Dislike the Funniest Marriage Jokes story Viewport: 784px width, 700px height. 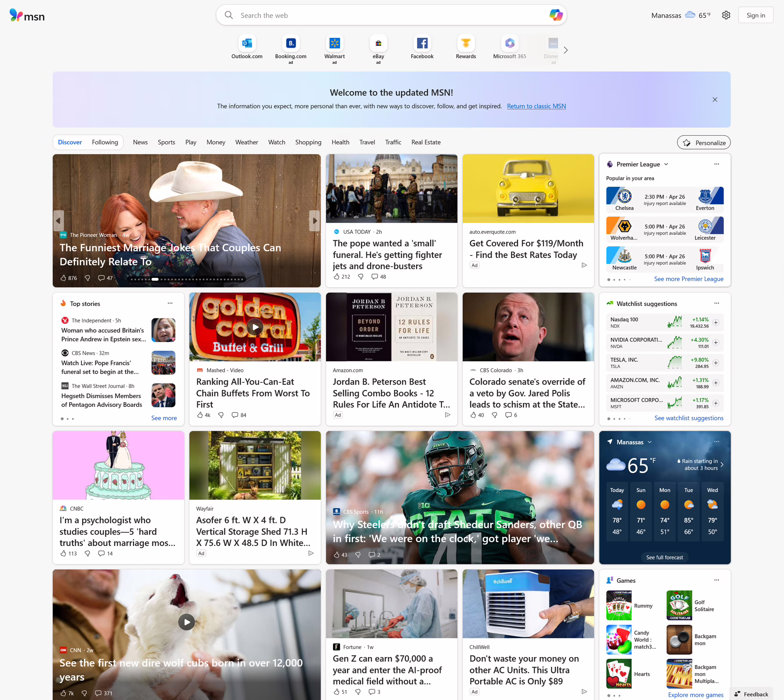[87, 278]
